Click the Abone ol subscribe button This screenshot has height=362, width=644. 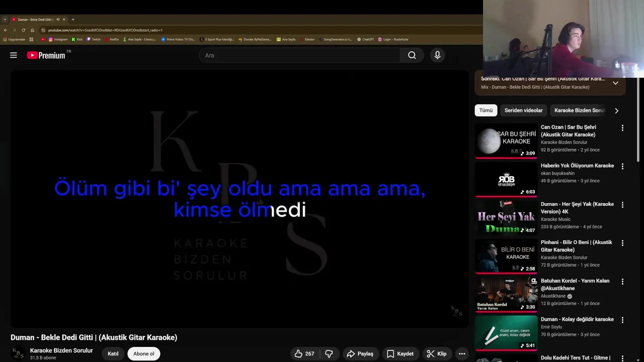click(144, 354)
